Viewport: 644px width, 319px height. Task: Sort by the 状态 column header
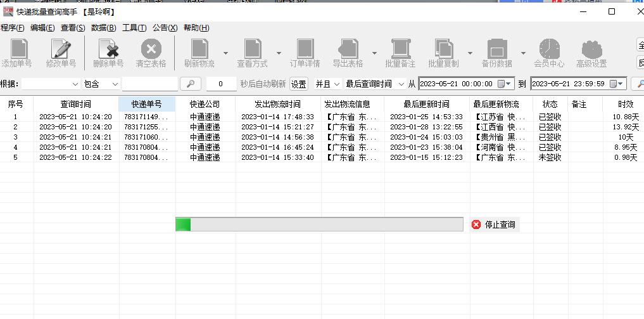550,104
